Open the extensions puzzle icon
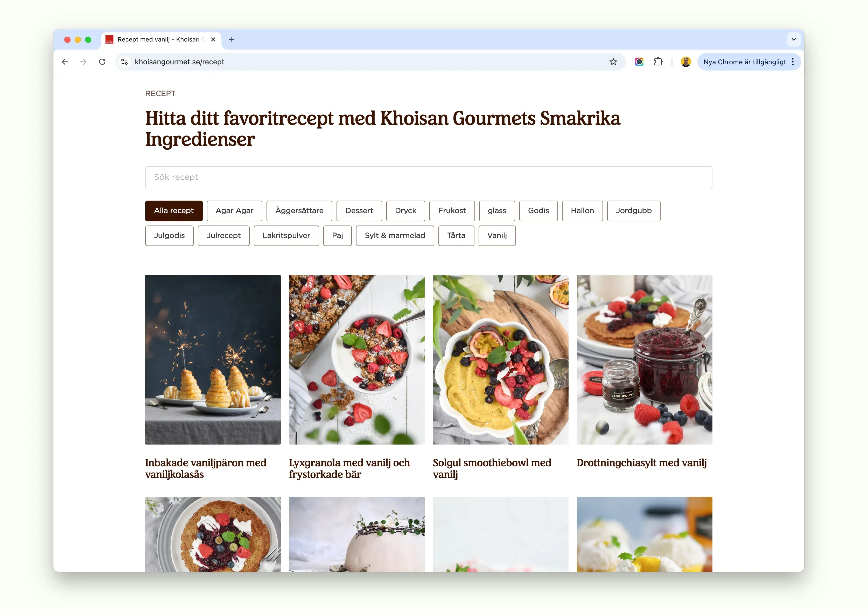This screenshot has width=868, height=614. click(x=658, y=62)
